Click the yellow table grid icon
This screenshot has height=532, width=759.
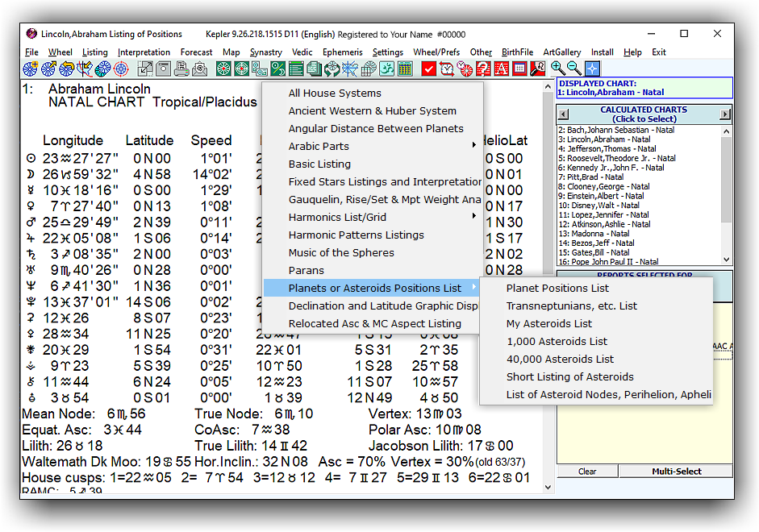click(405, 69)
